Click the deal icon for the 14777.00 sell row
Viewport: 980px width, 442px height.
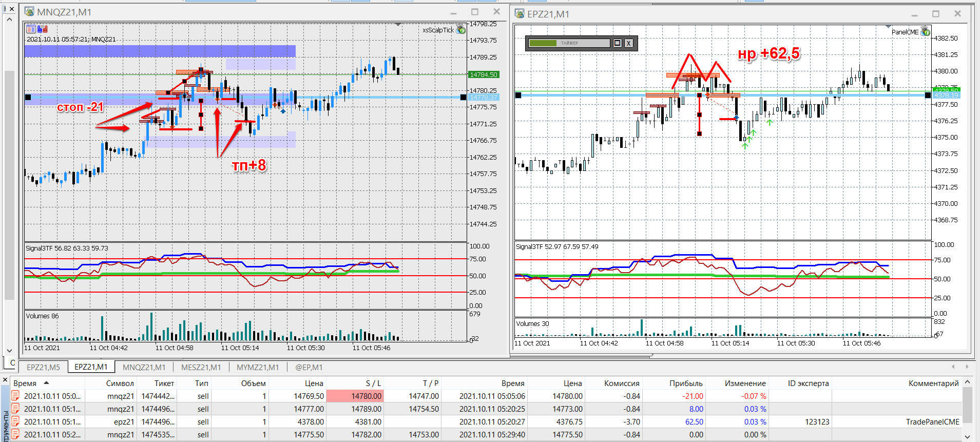tap(15, 409)
